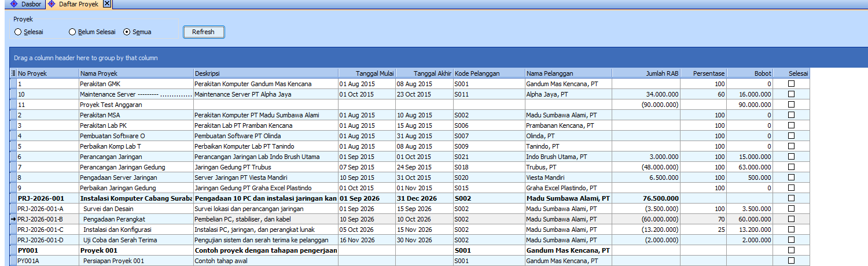Click the Daftar Proyek tab icon

(51, 4)
